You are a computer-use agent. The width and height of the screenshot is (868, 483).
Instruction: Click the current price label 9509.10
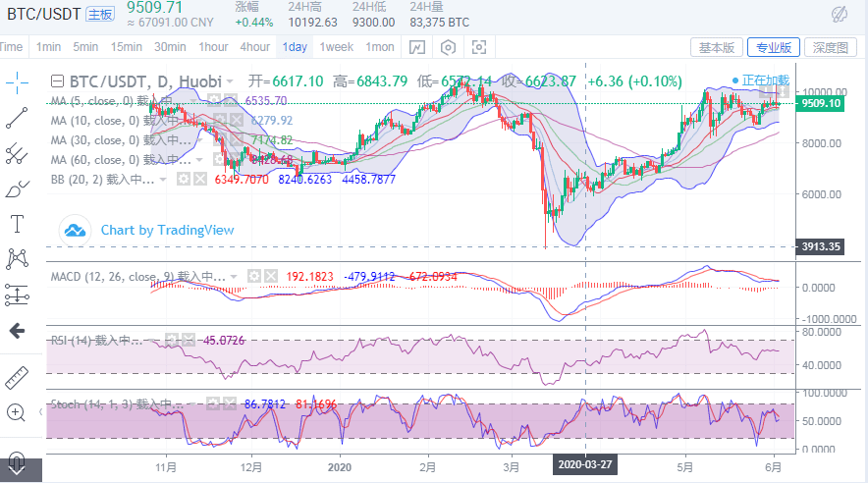(x=820, y=103)
